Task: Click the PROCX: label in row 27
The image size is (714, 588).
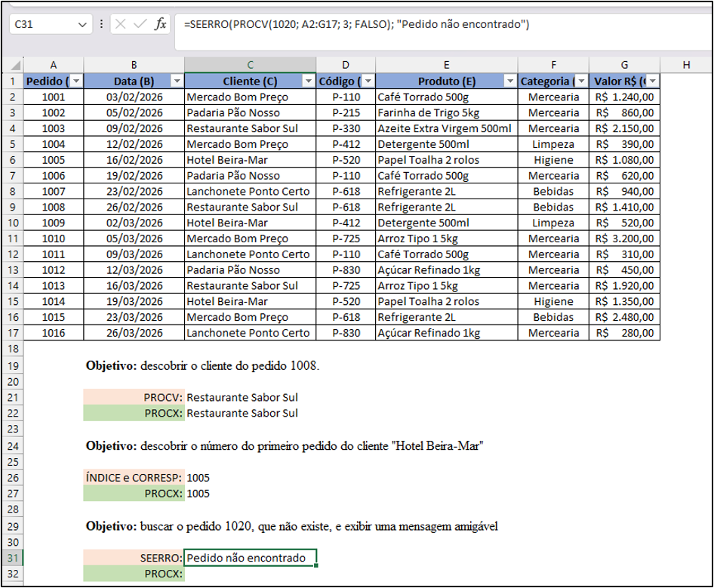Action: coord(134,494)
